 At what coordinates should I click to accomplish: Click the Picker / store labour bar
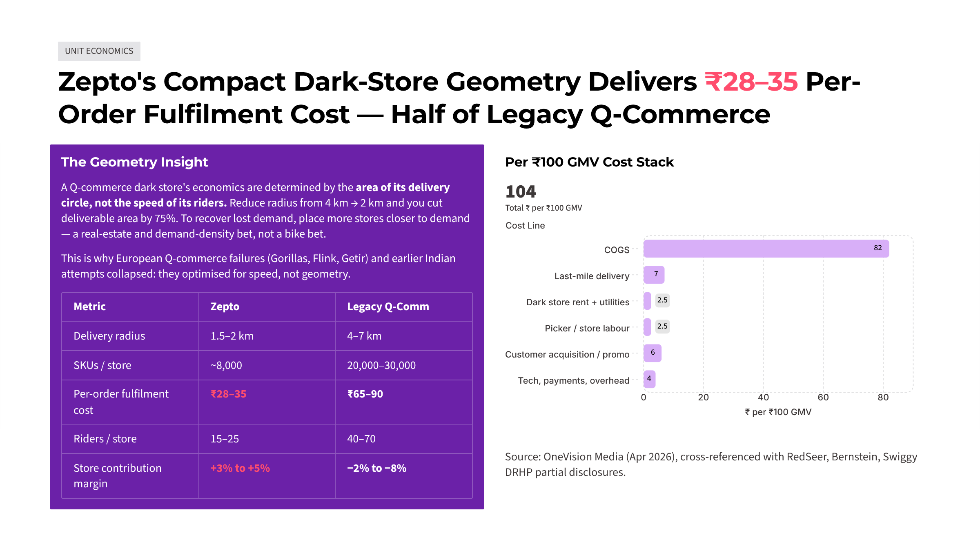647,327
